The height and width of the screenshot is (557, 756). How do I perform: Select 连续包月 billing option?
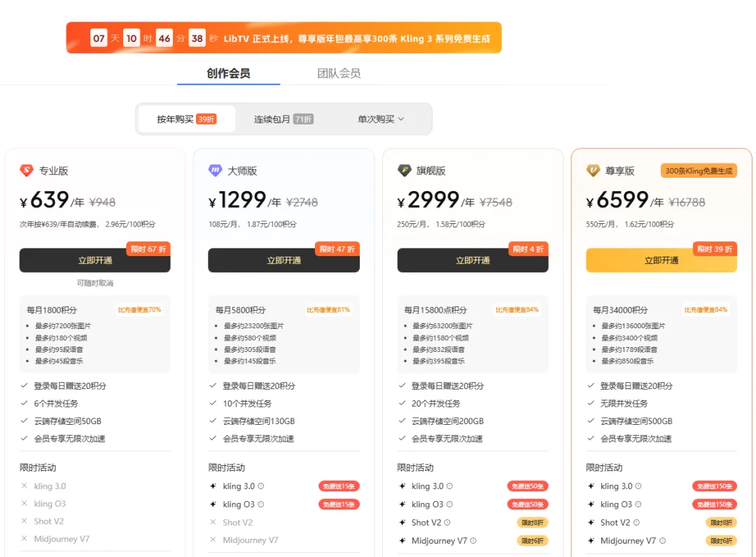284,119
